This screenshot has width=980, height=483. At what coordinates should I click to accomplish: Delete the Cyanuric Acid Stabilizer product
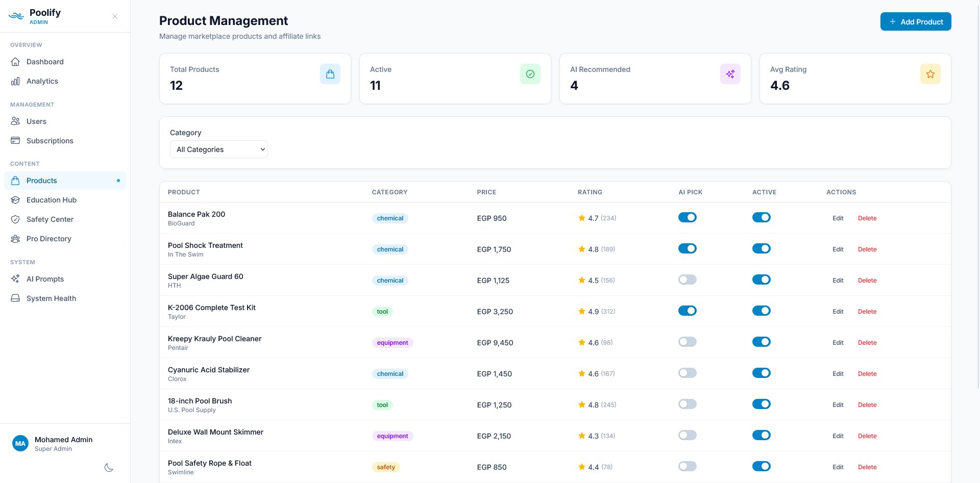tap(867, 374)
